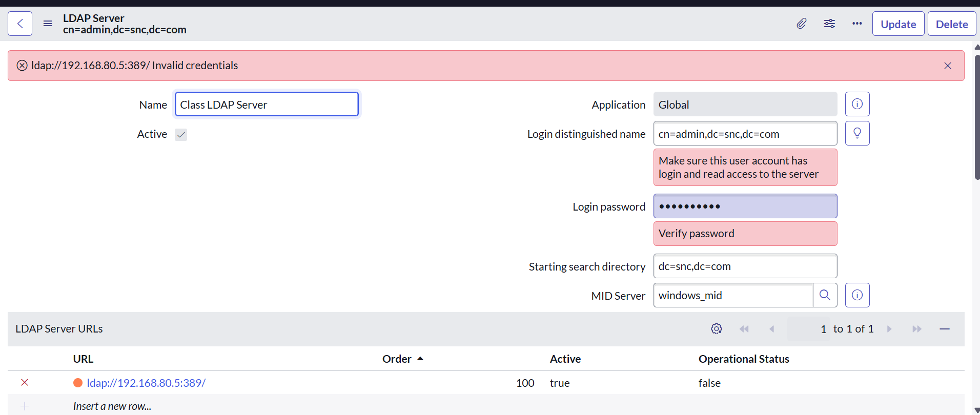Click the Starting search directory field
This screenshot has width=980, height=415.
(x=745, y=266)
